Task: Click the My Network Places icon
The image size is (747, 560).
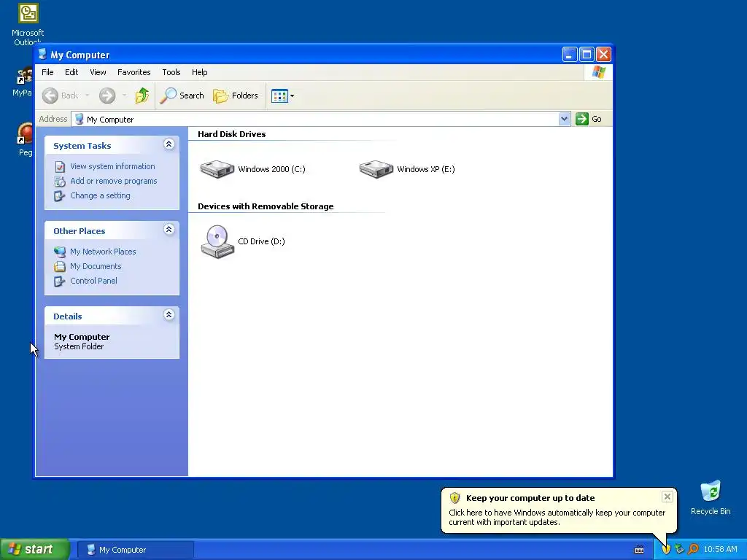Action: 60,252
